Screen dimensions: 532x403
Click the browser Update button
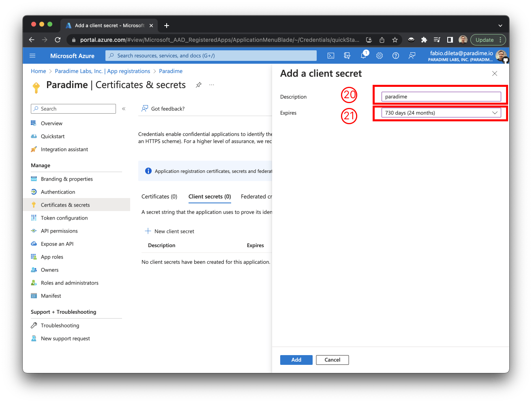pos(485,40)
